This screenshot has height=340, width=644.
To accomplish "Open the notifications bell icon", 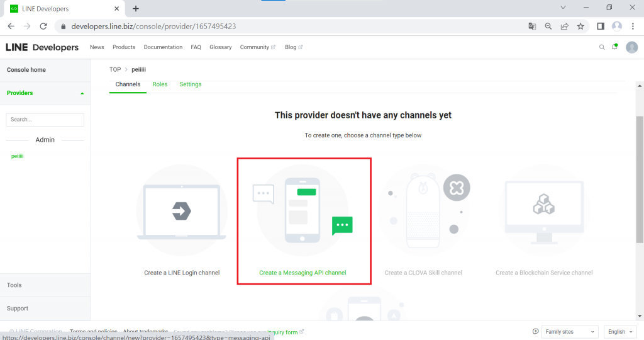I will [615, 47].
